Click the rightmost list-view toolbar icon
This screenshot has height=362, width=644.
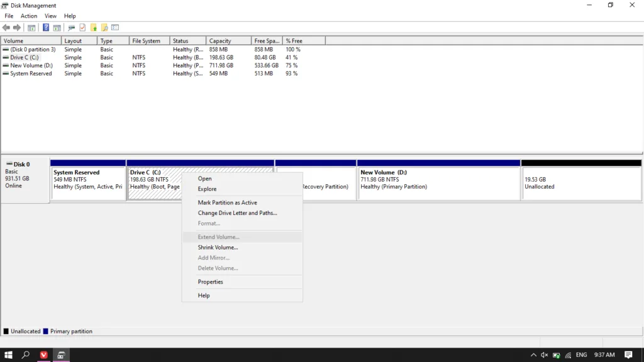[x=115, y=28]
